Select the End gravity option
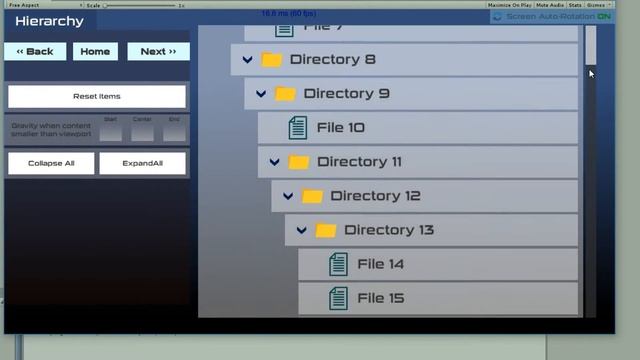Image resolution: width=640 pixels, height=360 pixels. (x=174, y=133)
